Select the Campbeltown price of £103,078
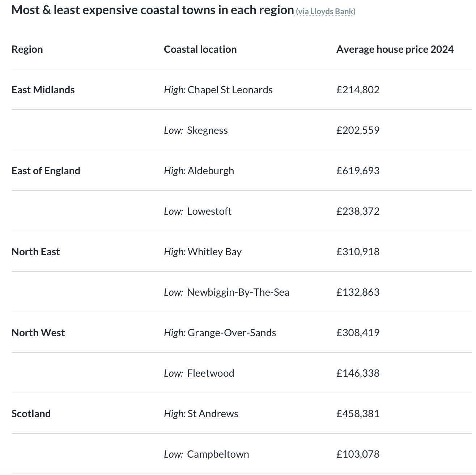The width and height of the screenshot is (476, 475). (x=358, y=454)
